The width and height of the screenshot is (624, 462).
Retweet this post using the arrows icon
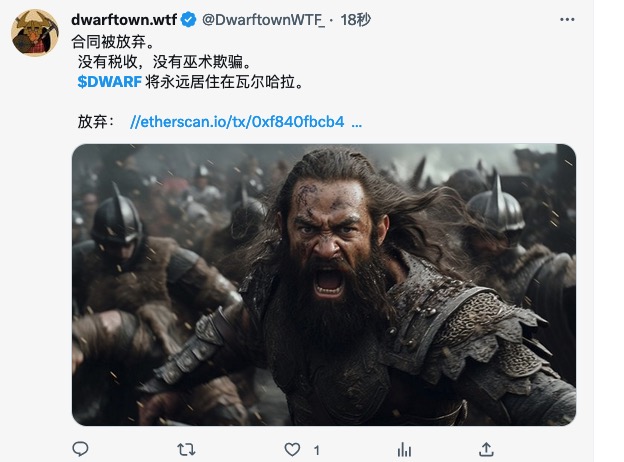(186, 450)
